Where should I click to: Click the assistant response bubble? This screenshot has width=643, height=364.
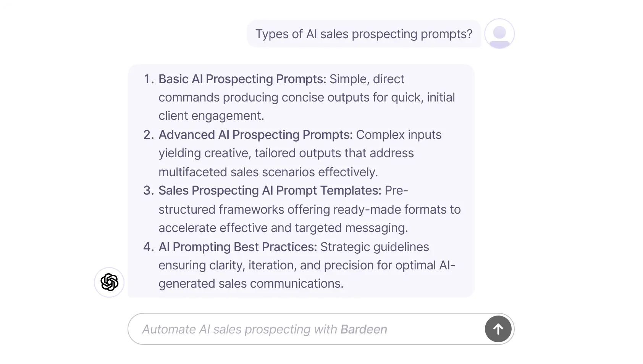click(301, 181)
